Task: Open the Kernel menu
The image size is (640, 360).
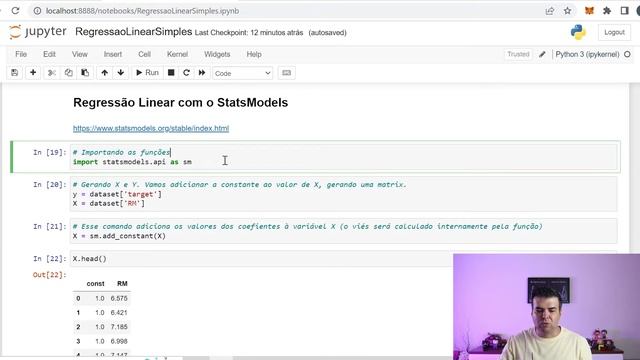Action: 177,54
